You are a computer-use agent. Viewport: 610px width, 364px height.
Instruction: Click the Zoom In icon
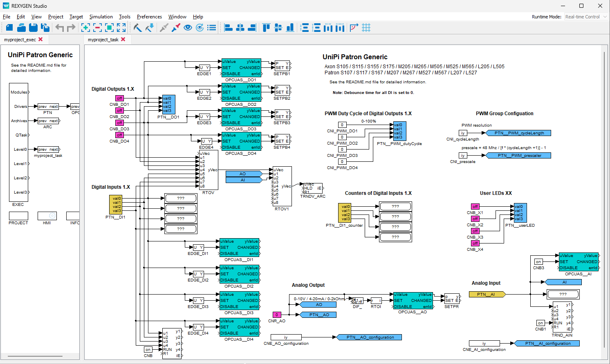(85, 28)
